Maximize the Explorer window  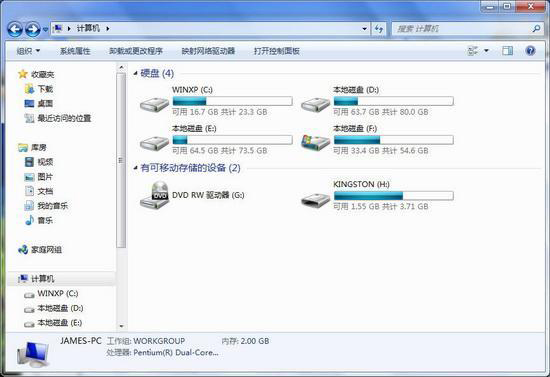[x=507, y=6]
